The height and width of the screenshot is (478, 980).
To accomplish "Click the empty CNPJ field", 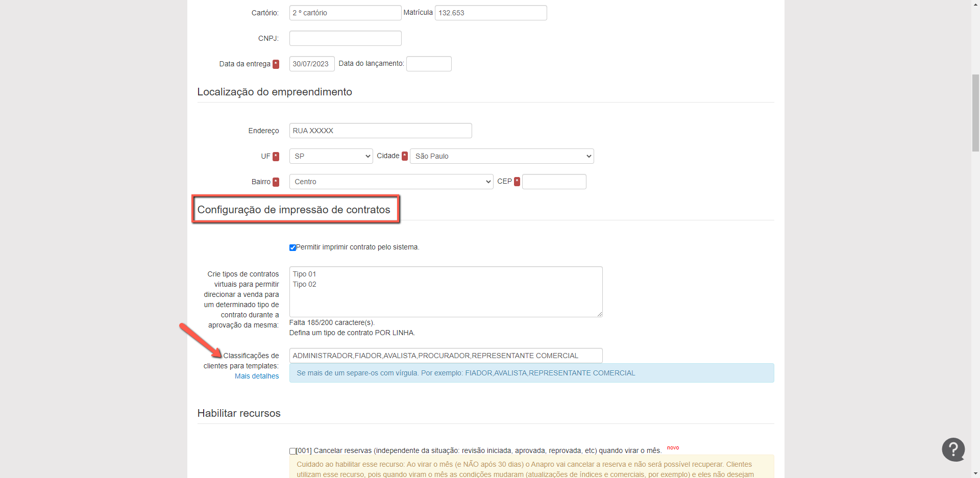I will (x=345, y=38).
